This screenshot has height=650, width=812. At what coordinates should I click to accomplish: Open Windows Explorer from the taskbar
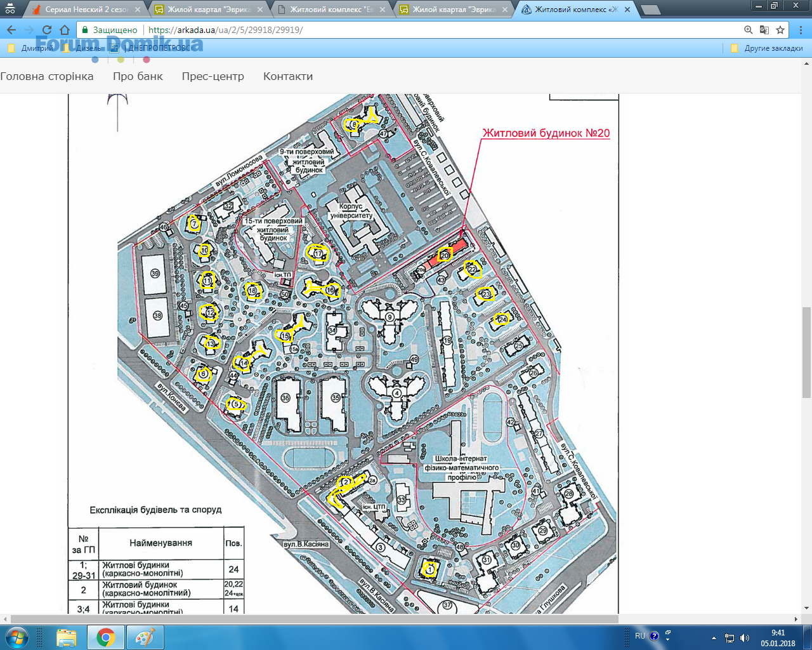[x=67, y=637]
